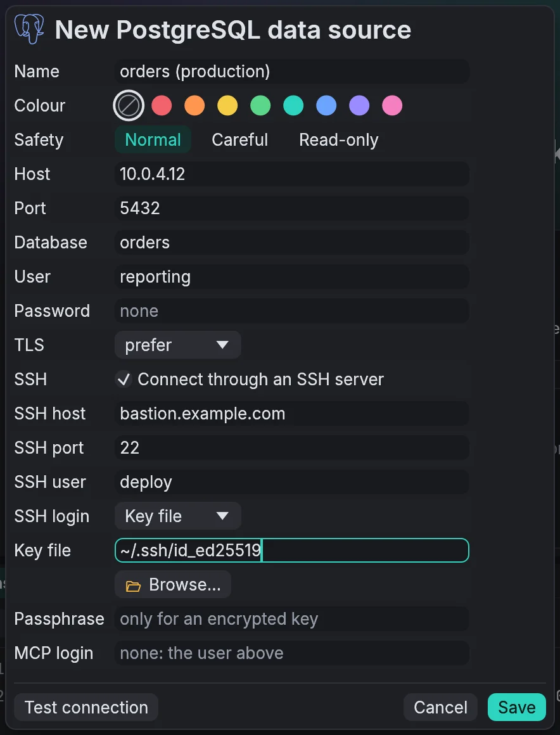
Task: Focus the MCP login field
Action: (292, 653)
